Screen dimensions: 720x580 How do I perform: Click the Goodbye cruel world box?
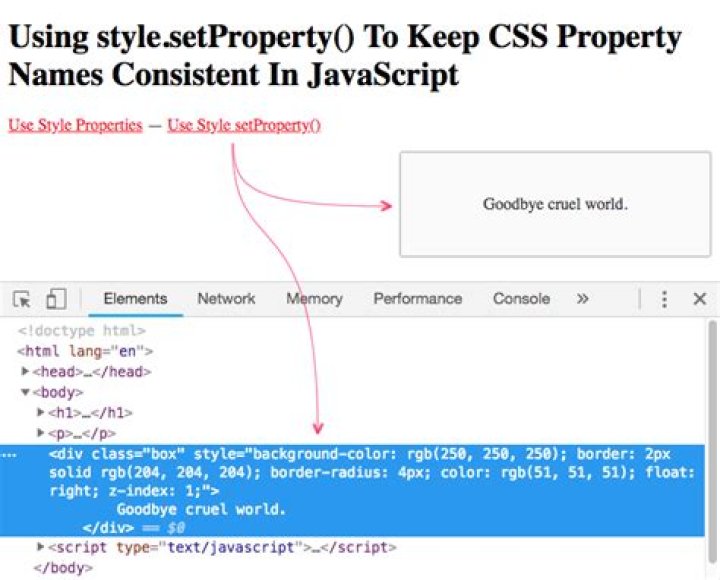(555, 204)
